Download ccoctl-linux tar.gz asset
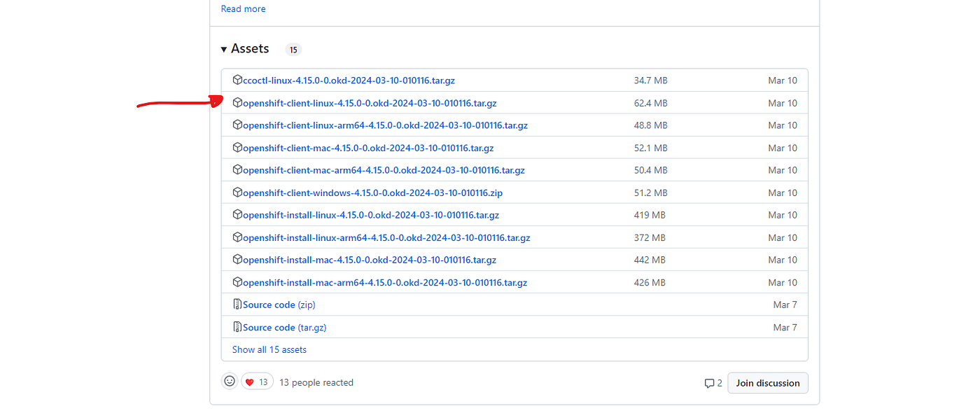 tap(349, 81)
